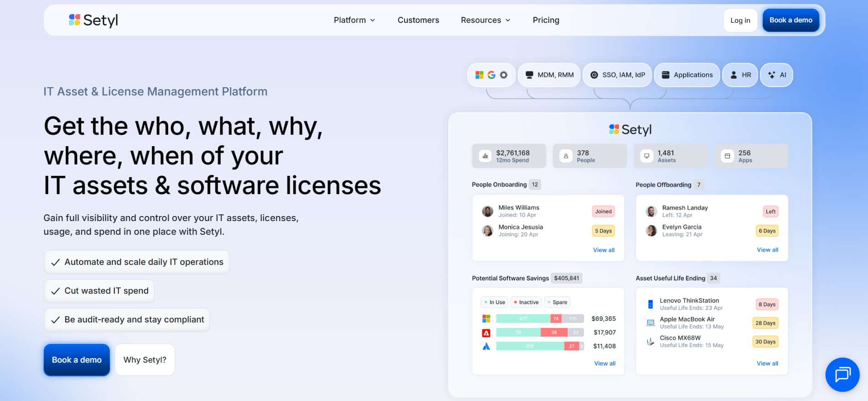Select the MDM, RMM integration chip
Screen dimensions: 868x401
(549, 75)
